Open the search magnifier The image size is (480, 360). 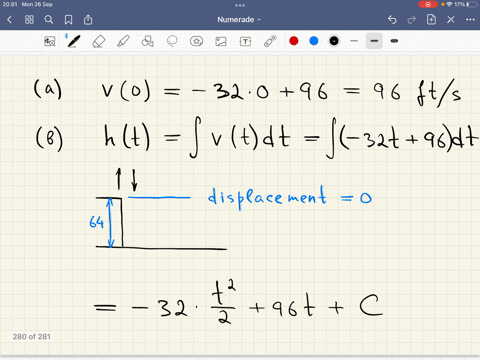click(49, 20)
